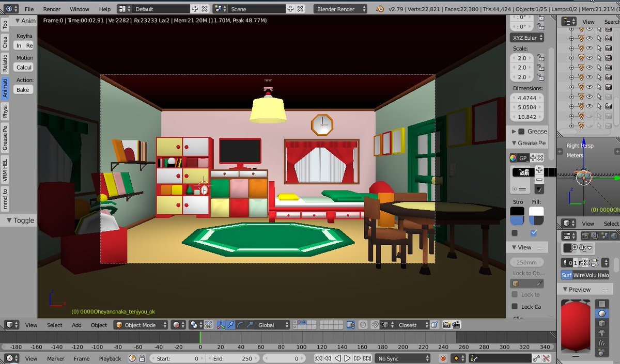Image resolution: width=620 pixels, height=364 pixels.
Task: Open the viewport shading mode selector
Action: tap(179, 325)
